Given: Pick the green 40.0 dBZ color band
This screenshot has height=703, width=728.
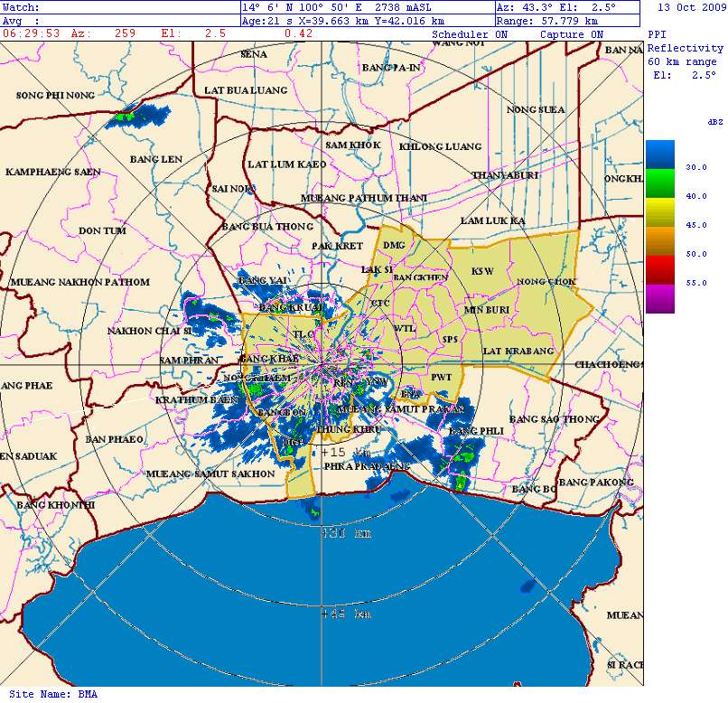Looking at the screenshot, I should point(659,184).
